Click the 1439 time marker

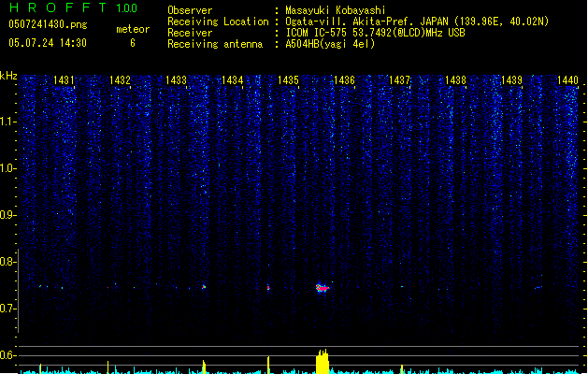coord(511,80)
